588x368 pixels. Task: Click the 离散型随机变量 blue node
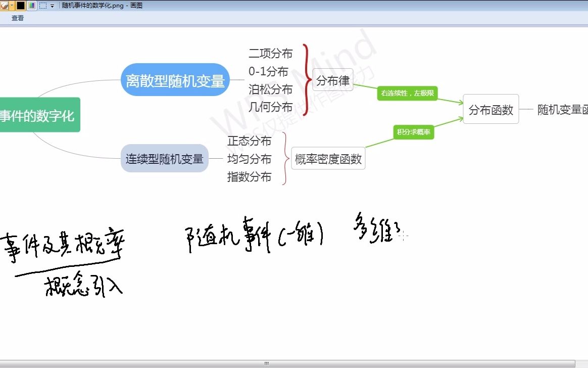tap(175, 79)
